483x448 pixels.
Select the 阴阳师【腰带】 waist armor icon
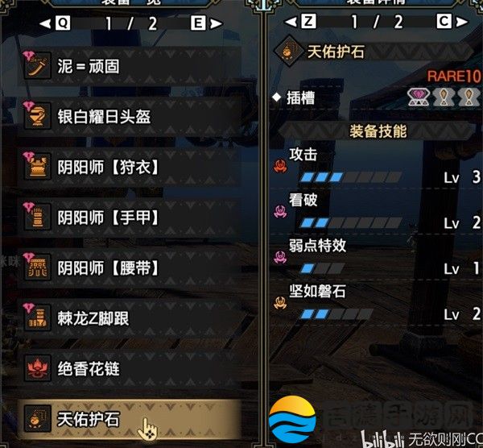pos(37,267)
